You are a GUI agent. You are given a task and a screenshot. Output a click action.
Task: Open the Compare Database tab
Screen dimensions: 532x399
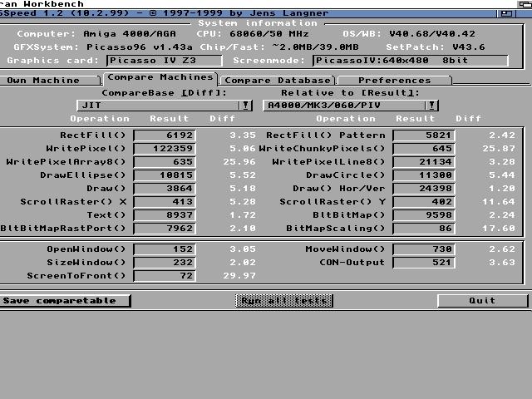click(277, 81)
